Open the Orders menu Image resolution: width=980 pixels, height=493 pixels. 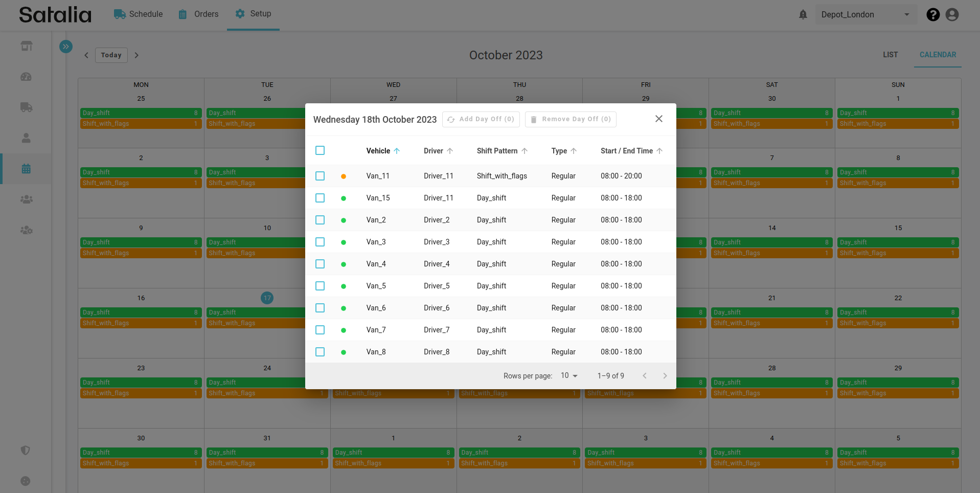(198, 14)
